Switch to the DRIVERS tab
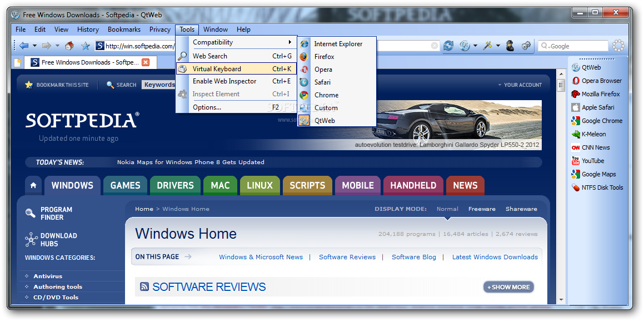 pos(175,185)
